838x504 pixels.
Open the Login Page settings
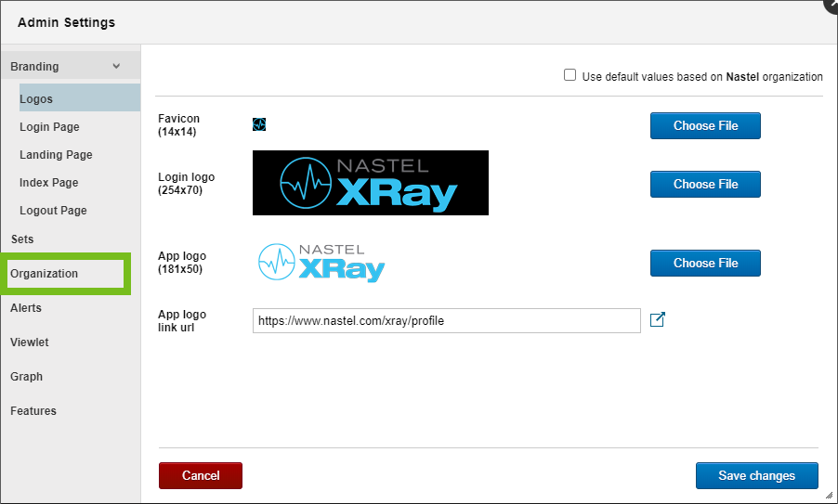click(x=49, y=127)
